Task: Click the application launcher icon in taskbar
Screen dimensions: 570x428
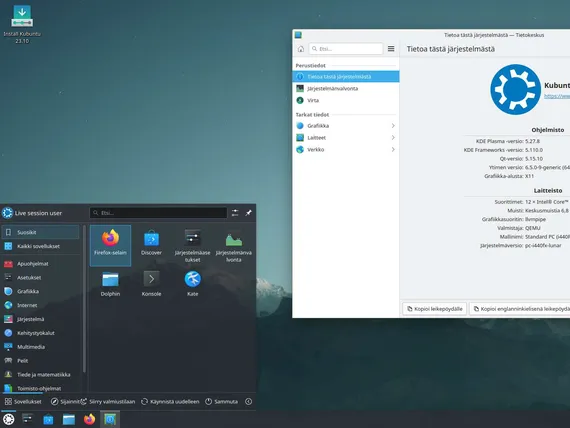Action: [x=8, y=419]
